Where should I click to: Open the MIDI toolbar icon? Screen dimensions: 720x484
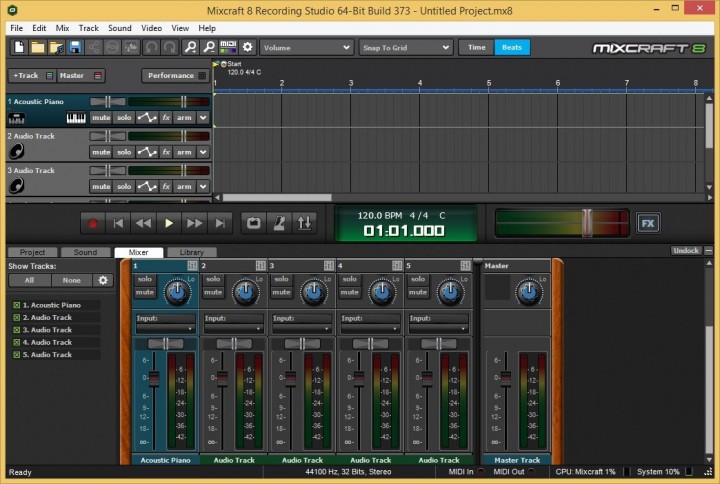click(228, 47)
